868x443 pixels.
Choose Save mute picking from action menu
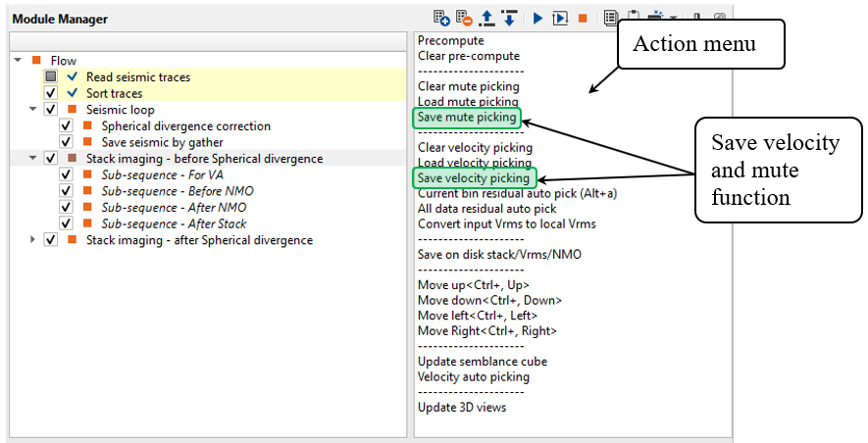pos(467,118)
